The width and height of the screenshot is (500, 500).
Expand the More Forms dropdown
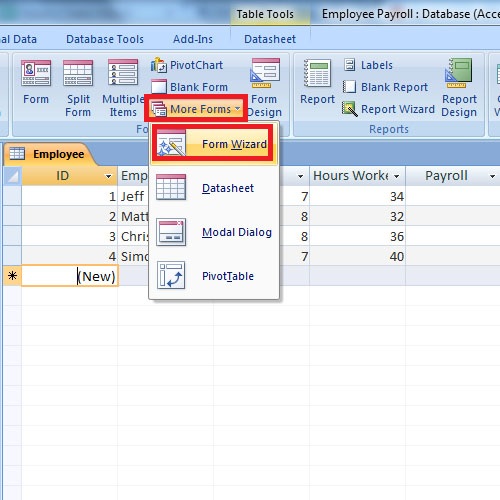coord(196,109)
